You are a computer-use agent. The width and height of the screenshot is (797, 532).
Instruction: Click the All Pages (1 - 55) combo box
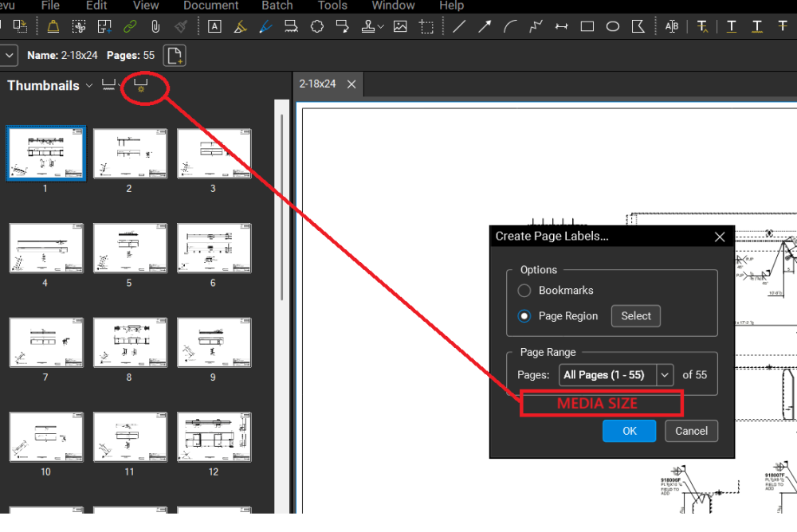(616, 375)
